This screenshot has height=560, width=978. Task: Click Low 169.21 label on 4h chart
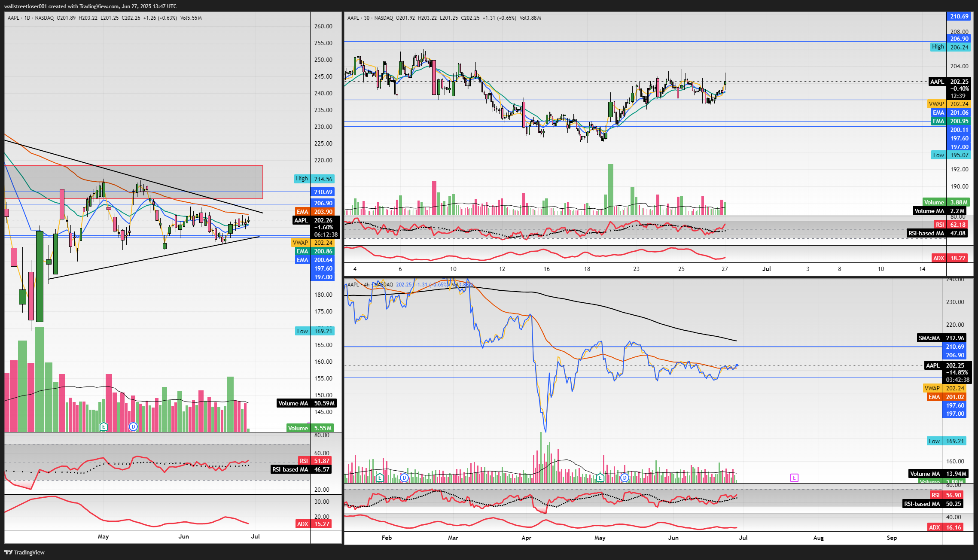[947, 441]
